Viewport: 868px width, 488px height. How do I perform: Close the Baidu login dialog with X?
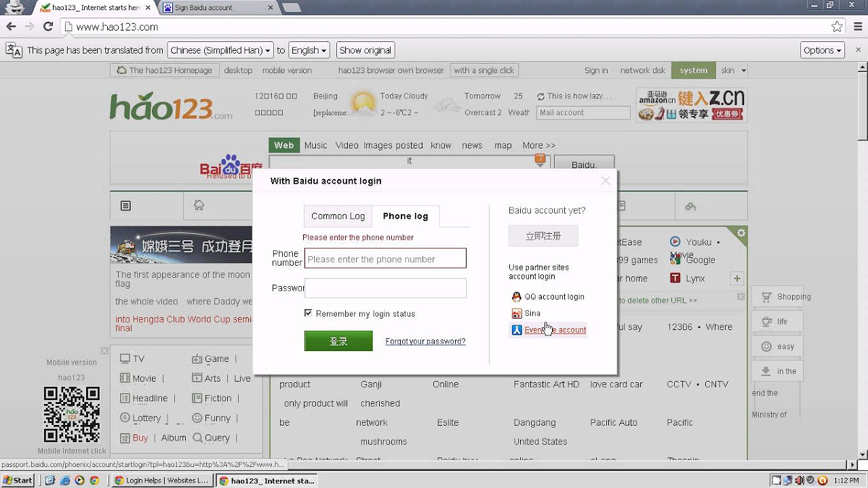coord(606,180)
